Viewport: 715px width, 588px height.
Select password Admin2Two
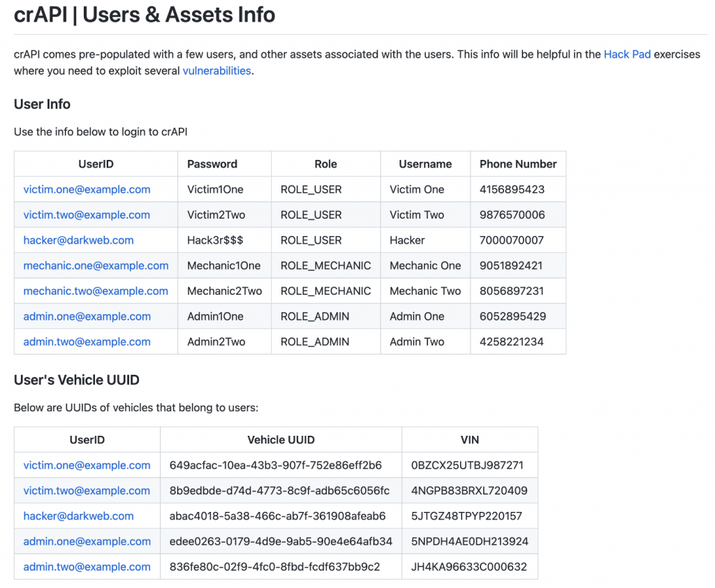(x=216, y=341)
